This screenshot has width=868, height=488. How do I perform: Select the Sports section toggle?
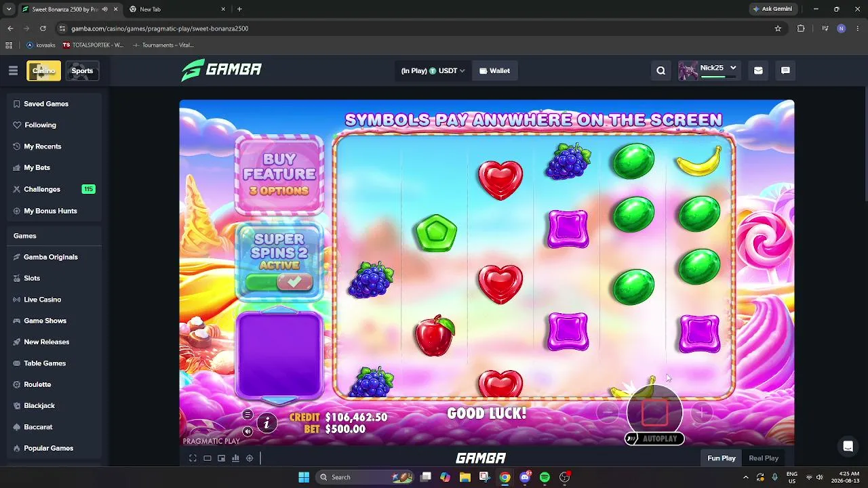click(82, 70)
